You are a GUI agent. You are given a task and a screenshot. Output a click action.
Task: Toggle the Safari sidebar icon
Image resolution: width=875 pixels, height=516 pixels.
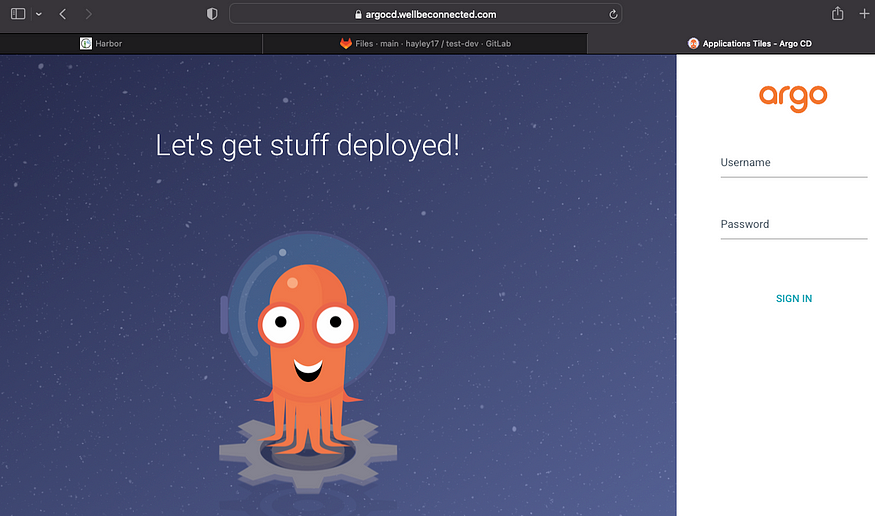18,14
